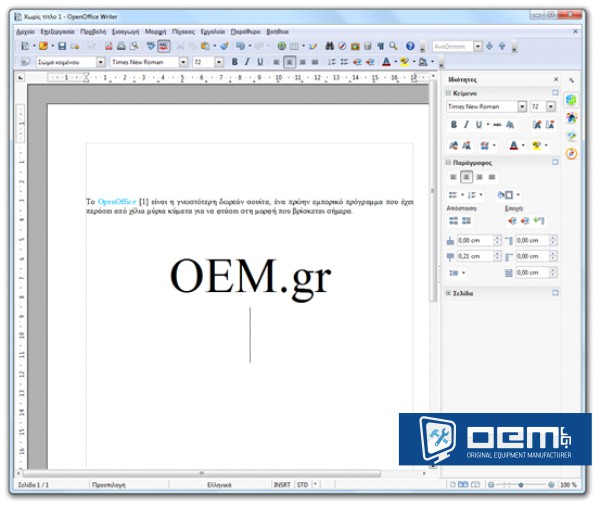Click the search field in Find toolbar
600x507 pixels.
tap(453, 46)
